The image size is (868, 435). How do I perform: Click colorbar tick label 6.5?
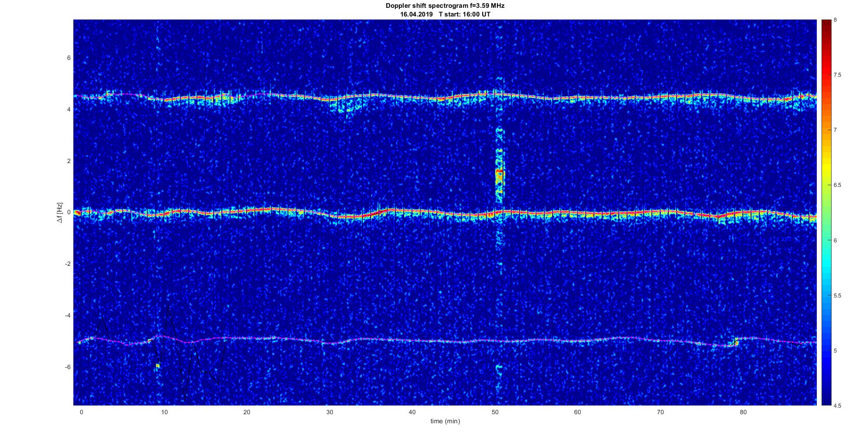(x=837, y=185)
